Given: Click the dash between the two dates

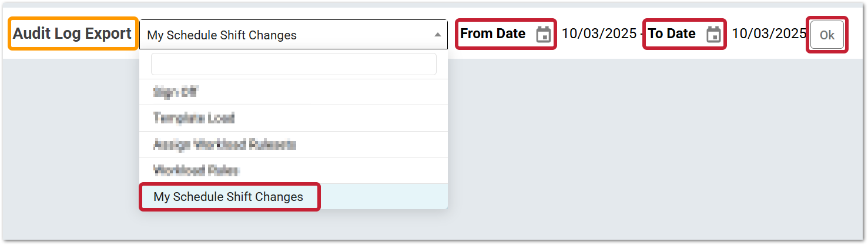Looking at the screenshot, I should pos(641,34).
